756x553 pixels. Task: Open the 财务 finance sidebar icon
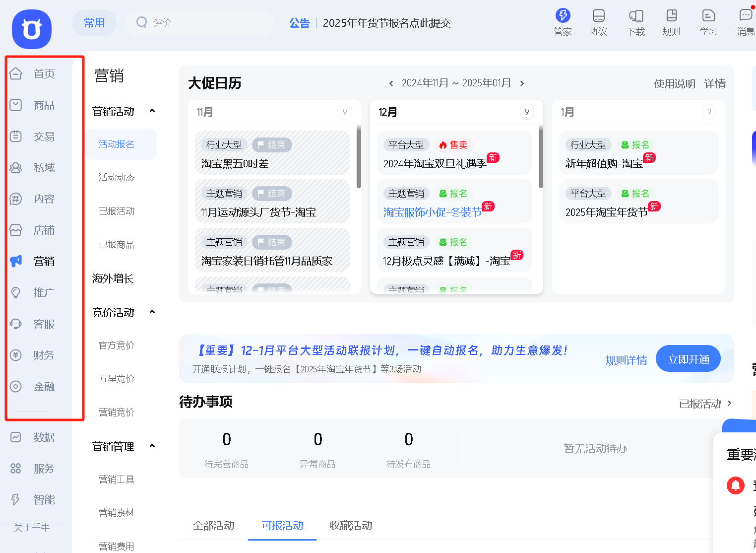pos(16,355)
